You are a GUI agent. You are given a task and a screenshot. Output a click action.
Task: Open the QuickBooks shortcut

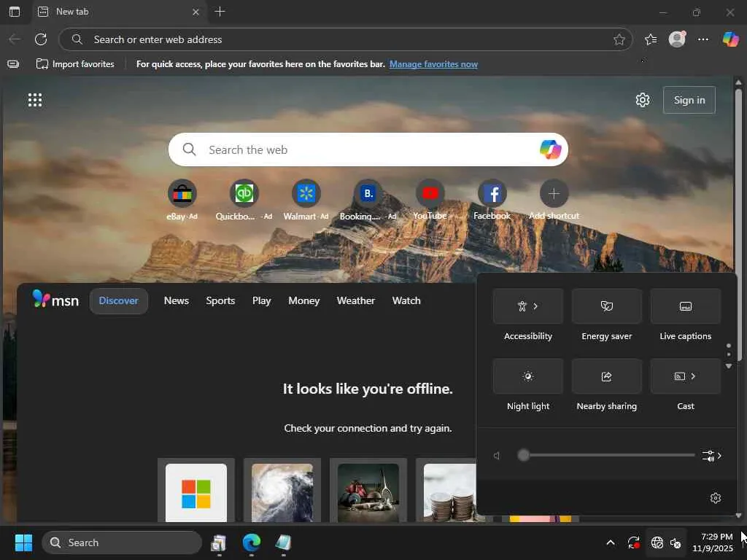tap(244, 193)
